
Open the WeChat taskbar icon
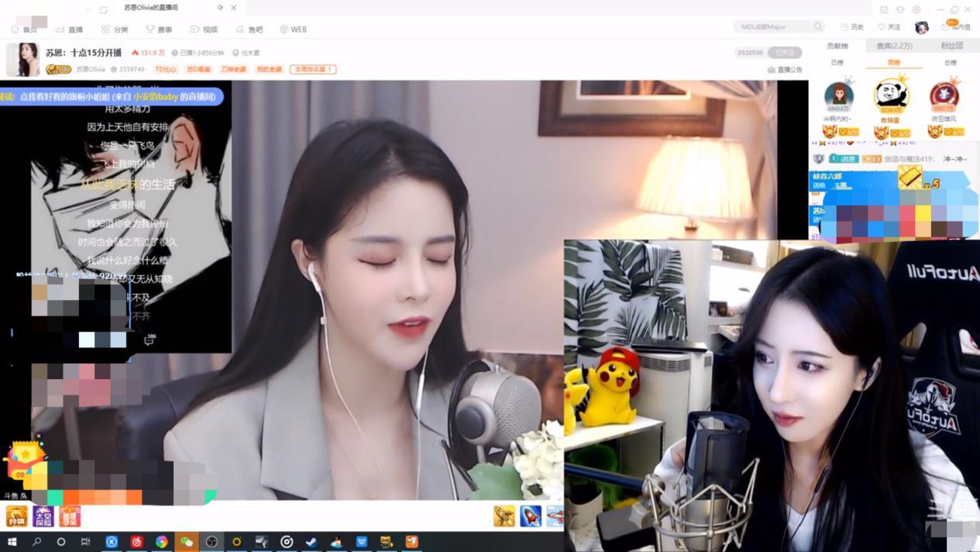(x=186, y=542)
